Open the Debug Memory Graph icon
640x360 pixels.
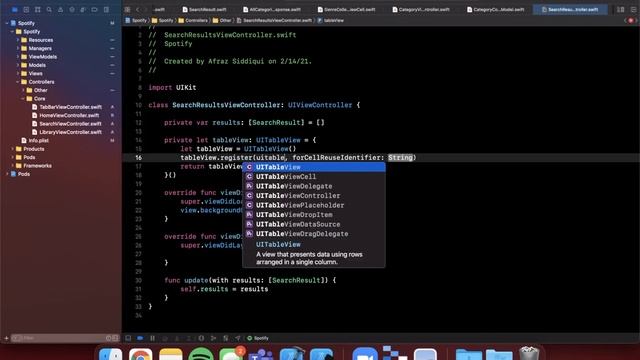click(213, 338)
